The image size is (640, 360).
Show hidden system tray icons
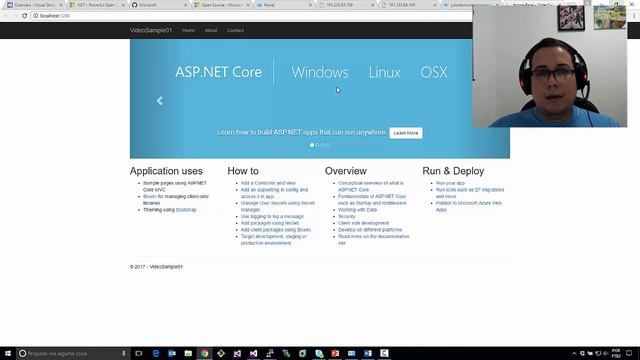574,353
